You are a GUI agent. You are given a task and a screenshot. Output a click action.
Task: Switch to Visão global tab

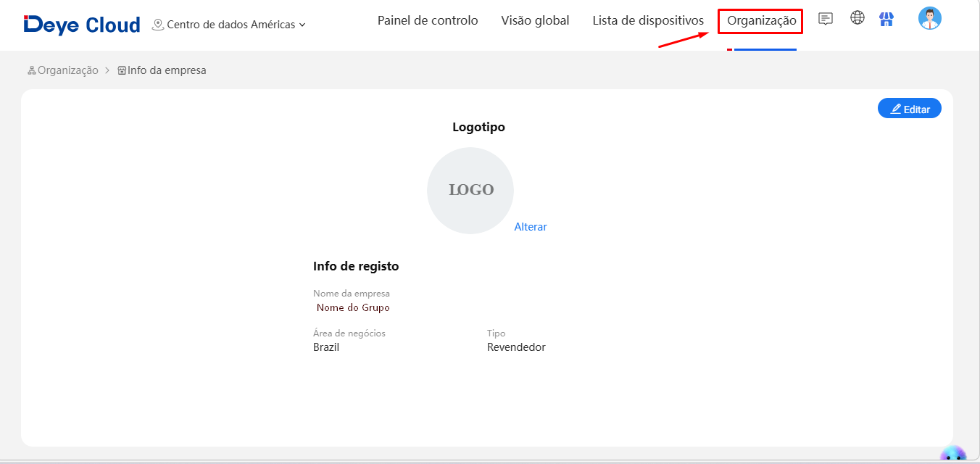tap(535, 21)
